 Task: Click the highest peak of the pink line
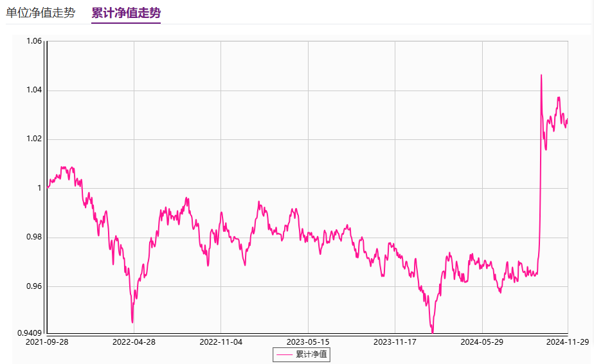click(x=541, y=75)
